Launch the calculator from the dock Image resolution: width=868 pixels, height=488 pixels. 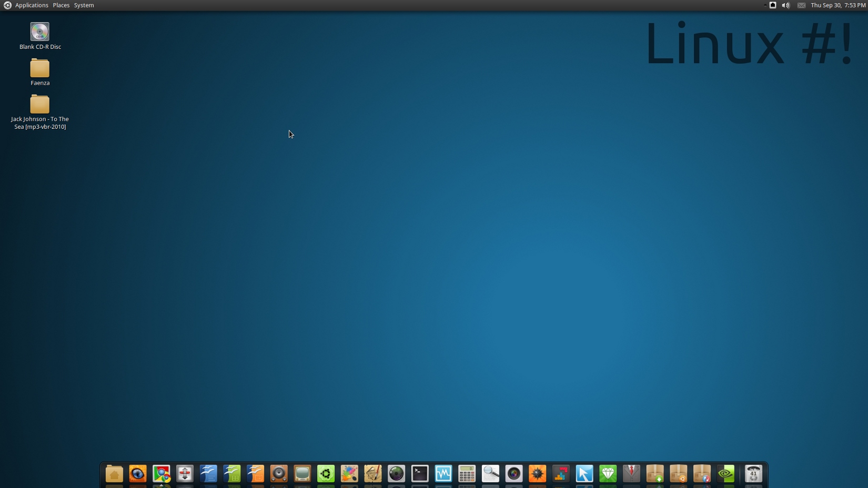[467, 474]
